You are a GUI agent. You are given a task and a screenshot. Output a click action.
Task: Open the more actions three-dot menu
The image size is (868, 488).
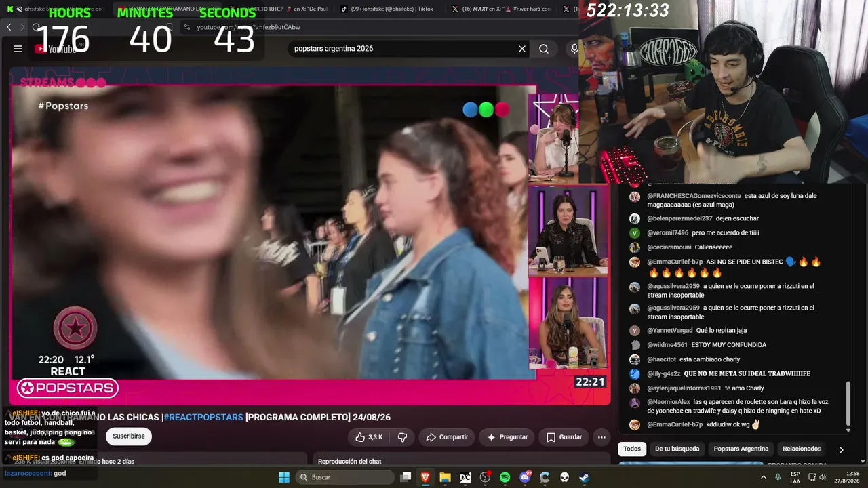[x=600, y=437]
